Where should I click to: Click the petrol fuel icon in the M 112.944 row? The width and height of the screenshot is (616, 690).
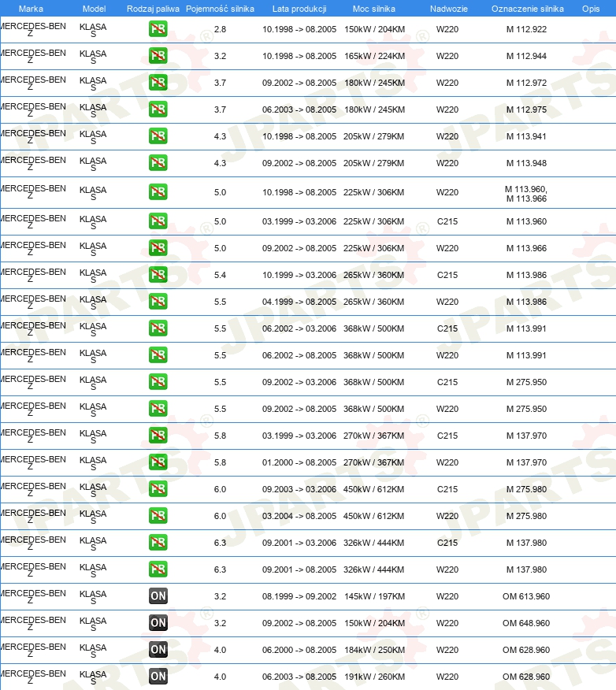(158, 56)
